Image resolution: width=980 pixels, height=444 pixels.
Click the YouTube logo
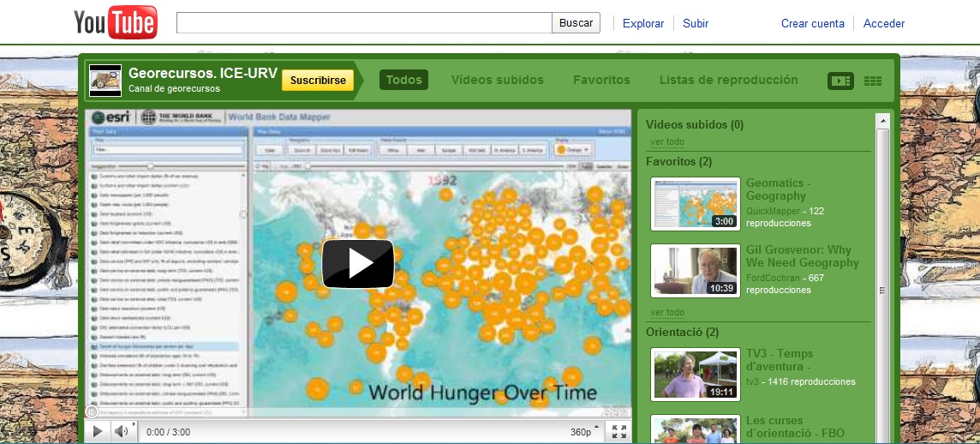pyautogui.click(x=116, y=23)
